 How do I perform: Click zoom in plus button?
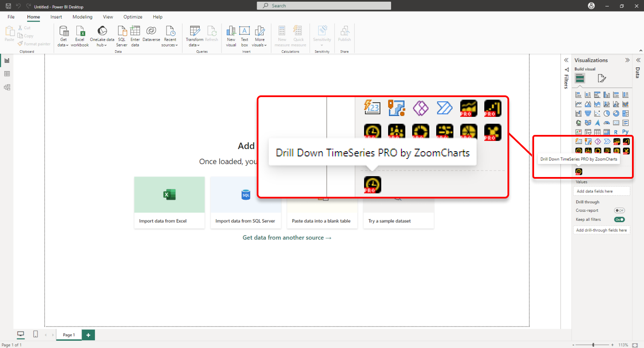tap(612, 345)
